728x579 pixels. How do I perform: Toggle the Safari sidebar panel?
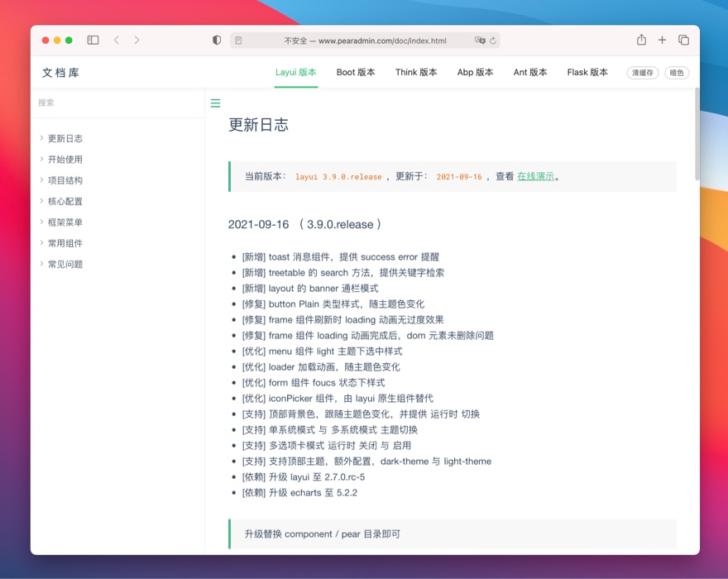93,39
